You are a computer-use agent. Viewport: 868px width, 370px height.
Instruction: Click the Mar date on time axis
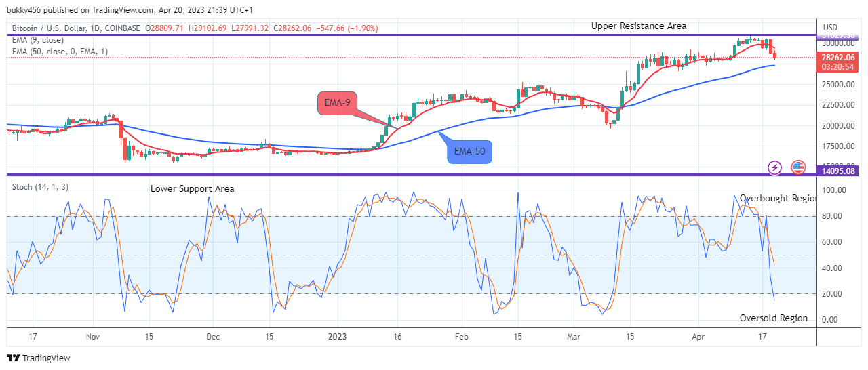coord(574,336)
